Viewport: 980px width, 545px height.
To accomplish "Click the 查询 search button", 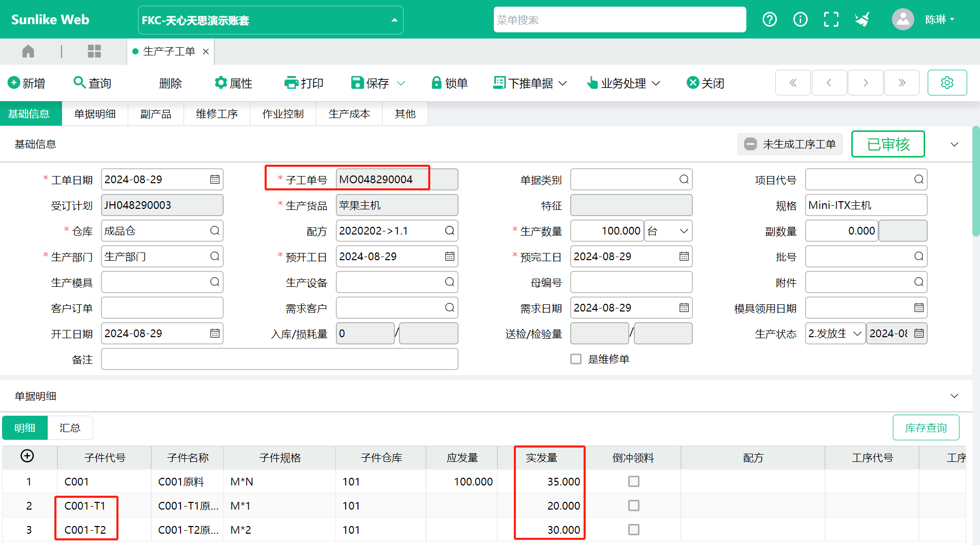I will (92, 83).
